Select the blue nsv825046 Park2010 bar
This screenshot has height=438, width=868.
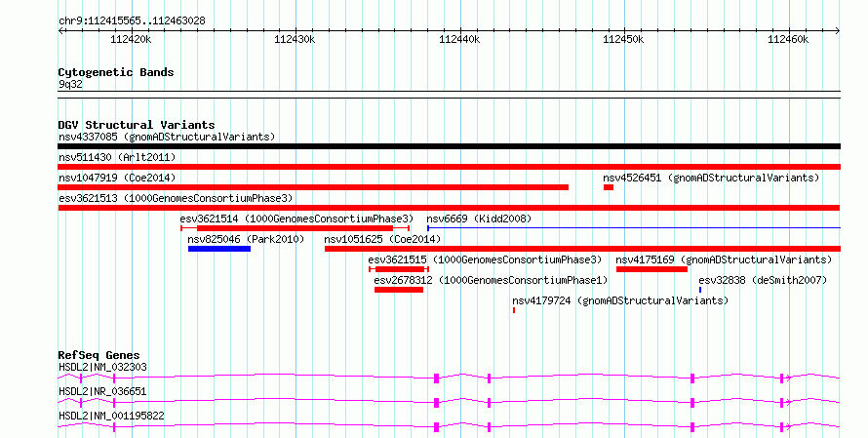(219, 249)
